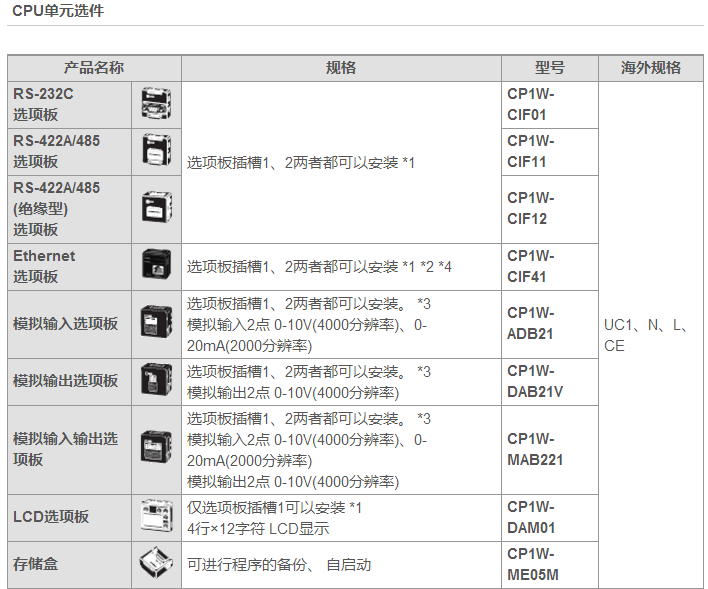Select model number CP1W-ME05M

point(533,565)
